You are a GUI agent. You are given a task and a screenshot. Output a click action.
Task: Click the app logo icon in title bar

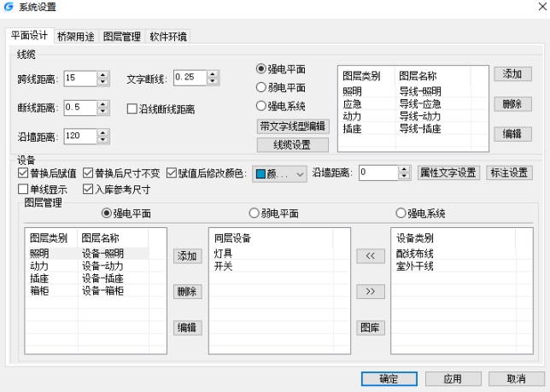pyautogui.click(x=9, y=7)
